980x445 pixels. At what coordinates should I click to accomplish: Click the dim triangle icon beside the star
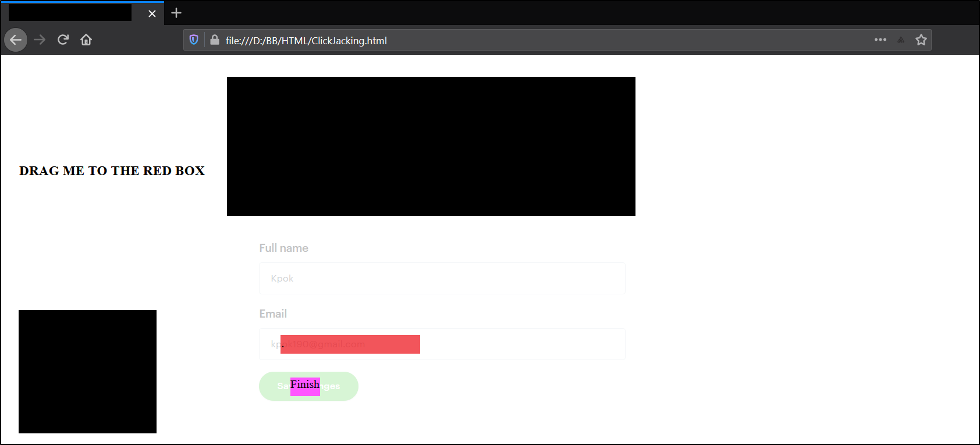pyautogui.click(x=901, y=40)
